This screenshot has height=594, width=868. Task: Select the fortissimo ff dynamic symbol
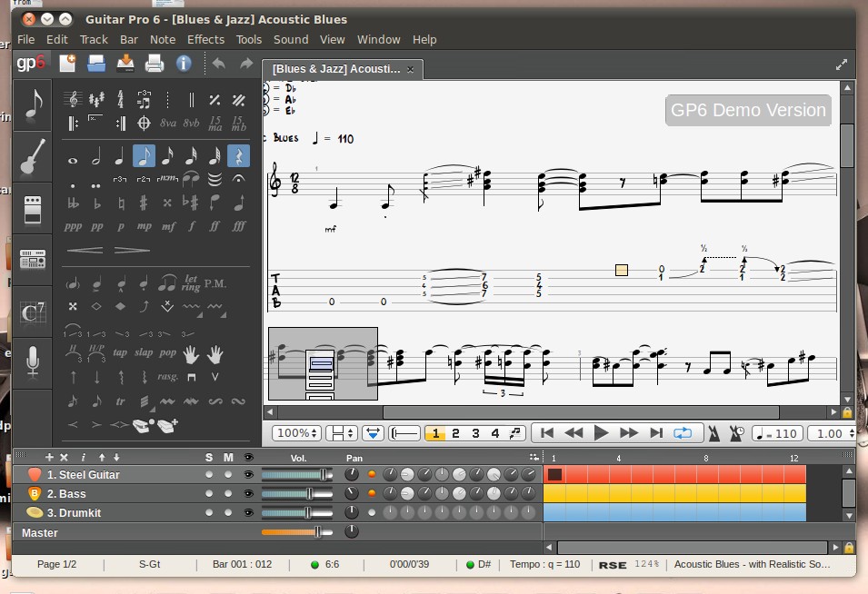(215, 226)
